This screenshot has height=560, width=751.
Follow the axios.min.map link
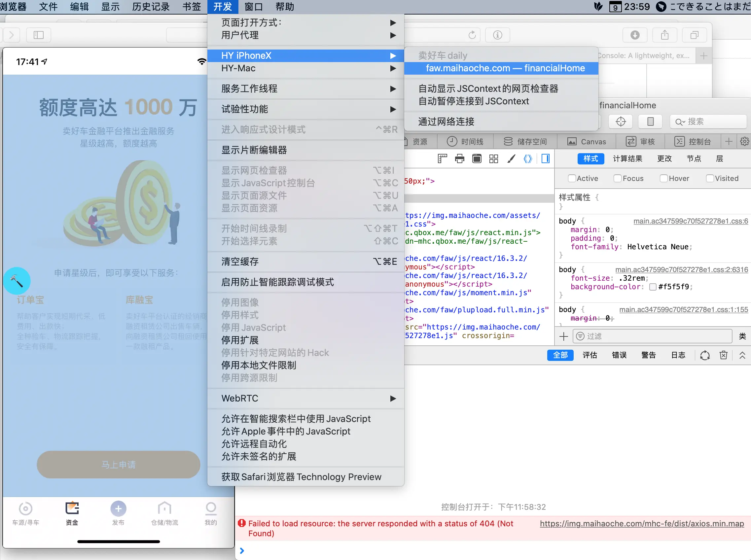point(640,524)
